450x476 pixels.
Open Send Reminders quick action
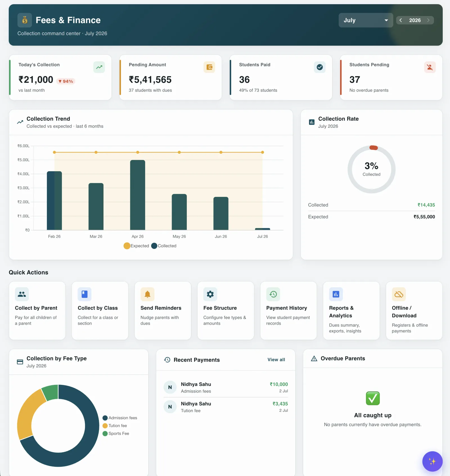[x=163, y=311]
